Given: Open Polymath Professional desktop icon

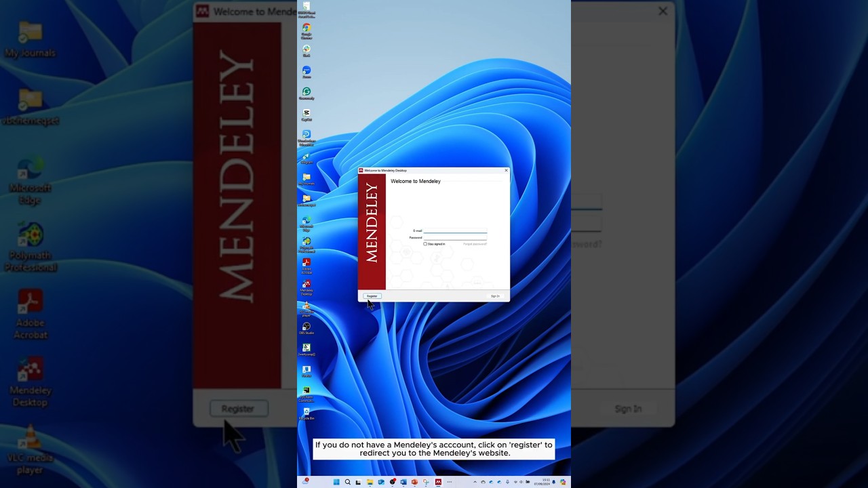Looking at the screenshot, I should (307, 245).
